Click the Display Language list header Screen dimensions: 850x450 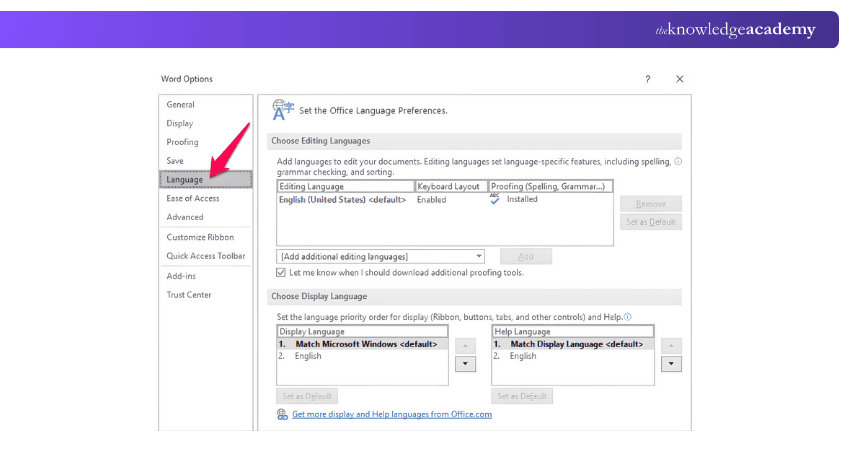click(362, 331)
